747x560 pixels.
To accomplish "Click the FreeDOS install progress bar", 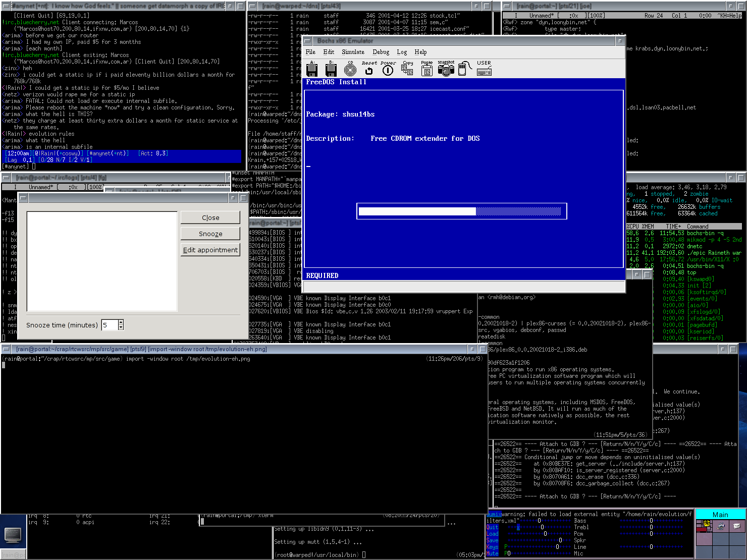I will click(x=462, y=211).
